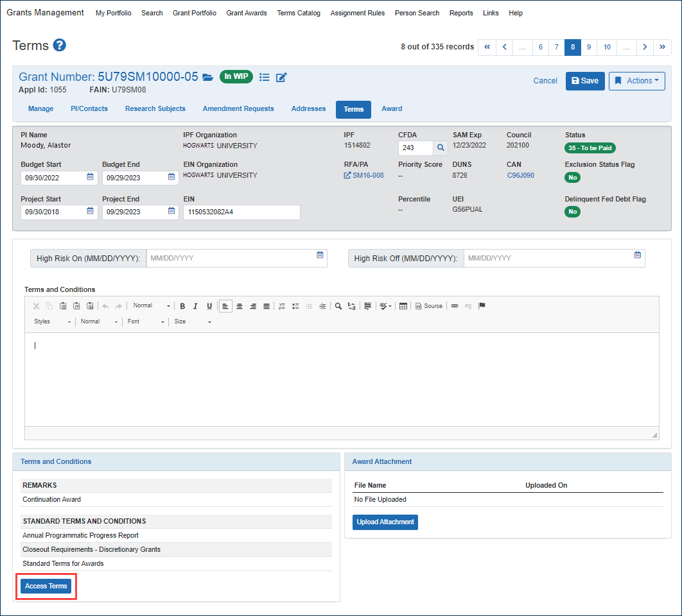
Task: Open Project Start calendar picker
Action: point(90,211)
